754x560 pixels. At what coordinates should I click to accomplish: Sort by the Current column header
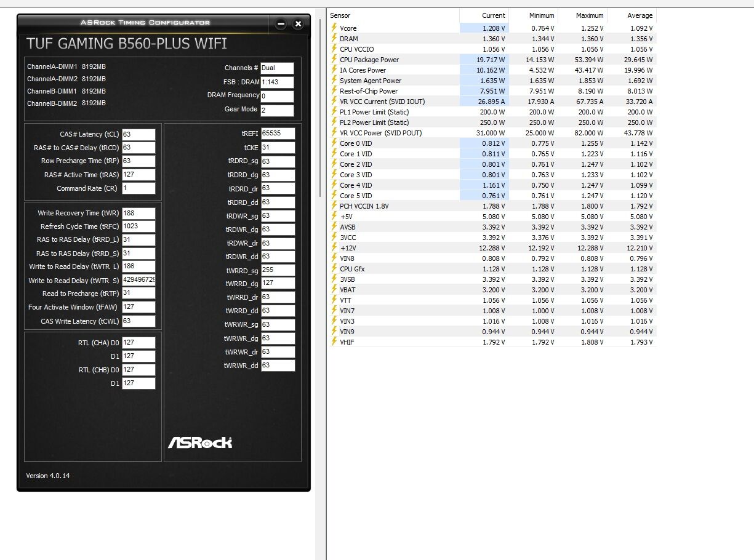click(484, 15)
